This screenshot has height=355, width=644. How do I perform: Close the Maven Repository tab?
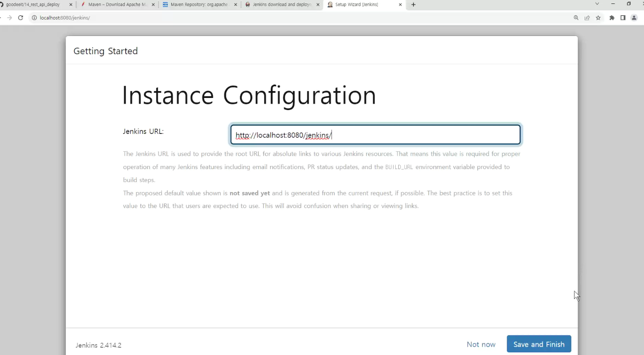click(235, 5)
